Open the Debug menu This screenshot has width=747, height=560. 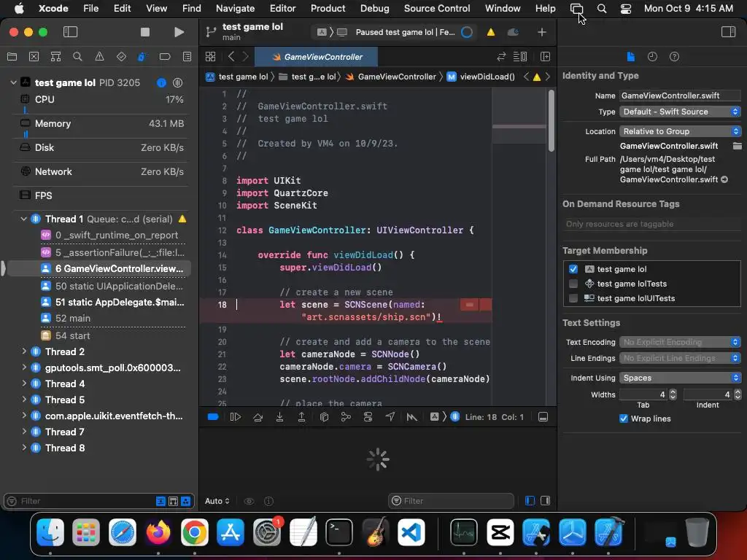point(374,8)
